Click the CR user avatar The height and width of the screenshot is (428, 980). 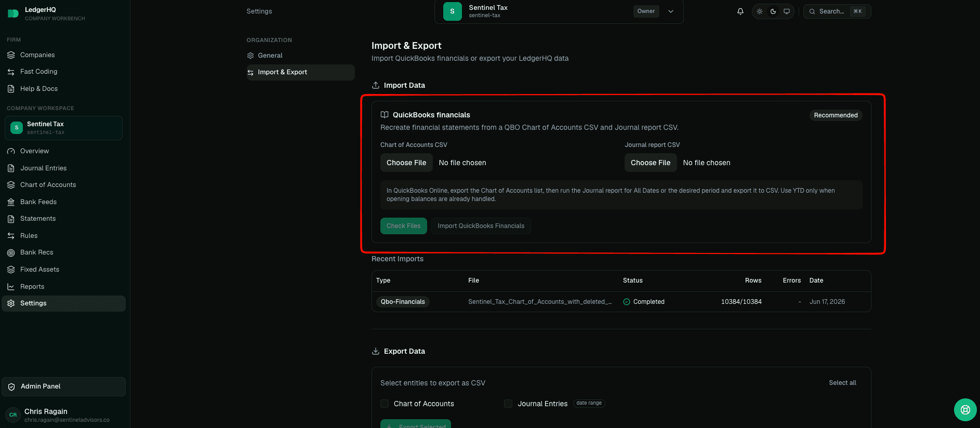[13, 414]
